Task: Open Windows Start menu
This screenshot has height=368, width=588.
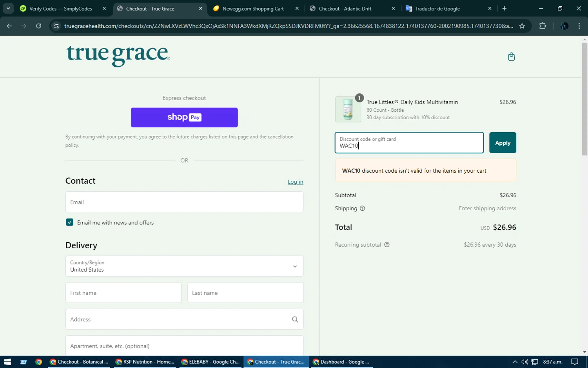Action: tap(7, 362)
